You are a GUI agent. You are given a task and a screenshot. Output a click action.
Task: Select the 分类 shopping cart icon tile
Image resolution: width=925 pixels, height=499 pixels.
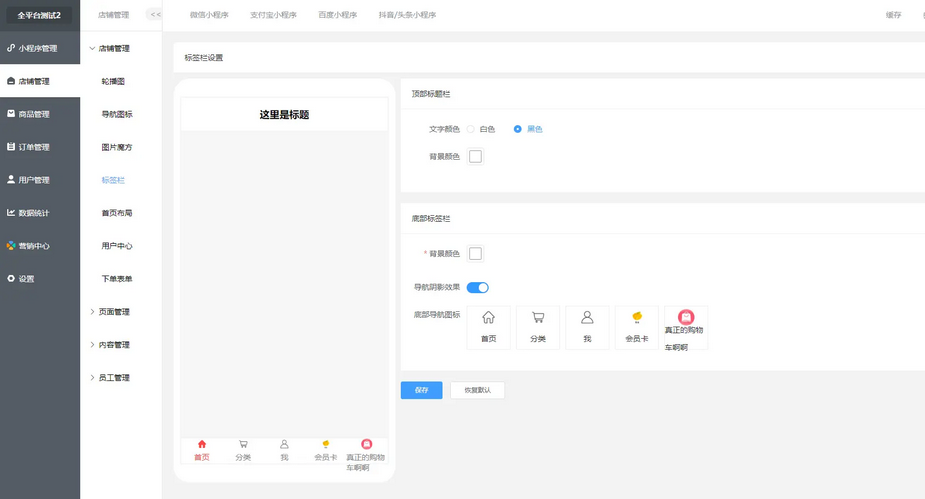coord(538,327)
